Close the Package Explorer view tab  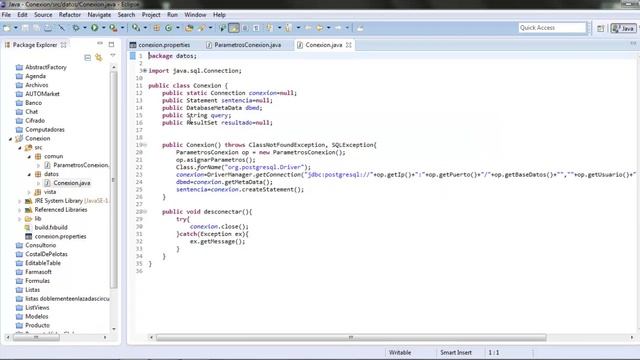coord(63,45)
